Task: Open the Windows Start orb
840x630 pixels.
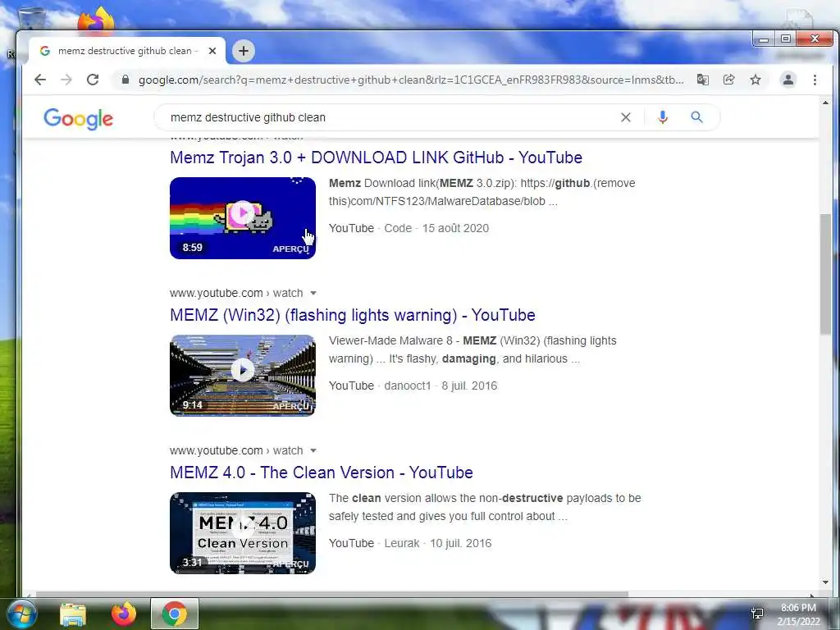Action: [x=21, y=614]
